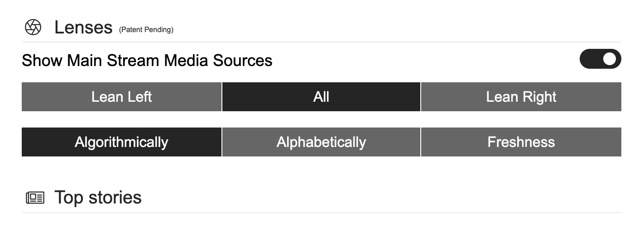Screen dimensions: 644x227
Task: Open the Top stories heading
Action: tap(98, 198)
